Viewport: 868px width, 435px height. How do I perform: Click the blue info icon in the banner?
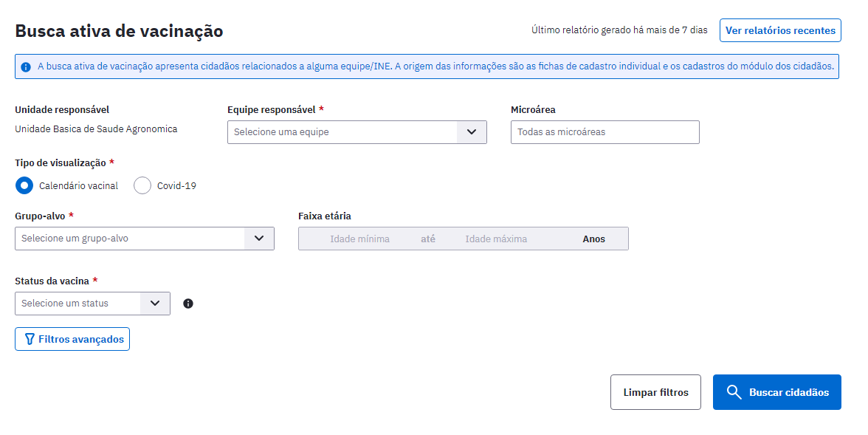pos(25,67)
